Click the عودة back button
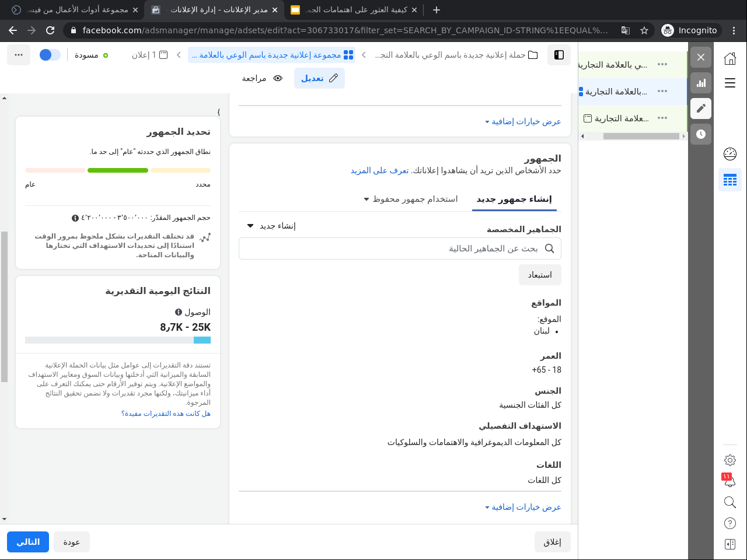This screenshot has height=560, width=747. (72, 542)
